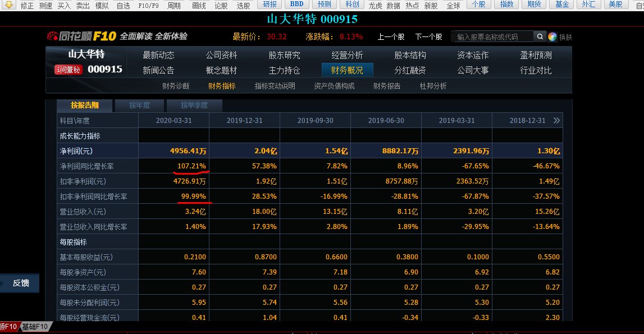Screen dimensions: 644x334
Task: Open the 龙虎 data tool
Action: coord(376,4)
